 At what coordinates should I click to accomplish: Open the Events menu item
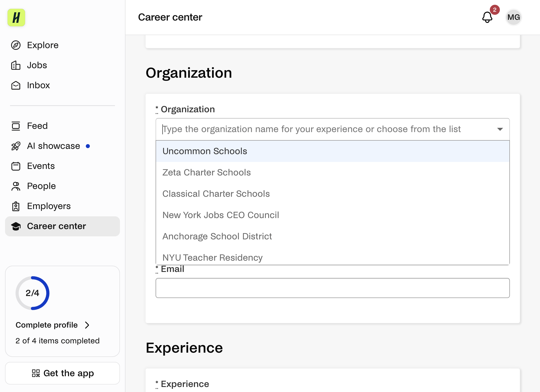point(62,166)
